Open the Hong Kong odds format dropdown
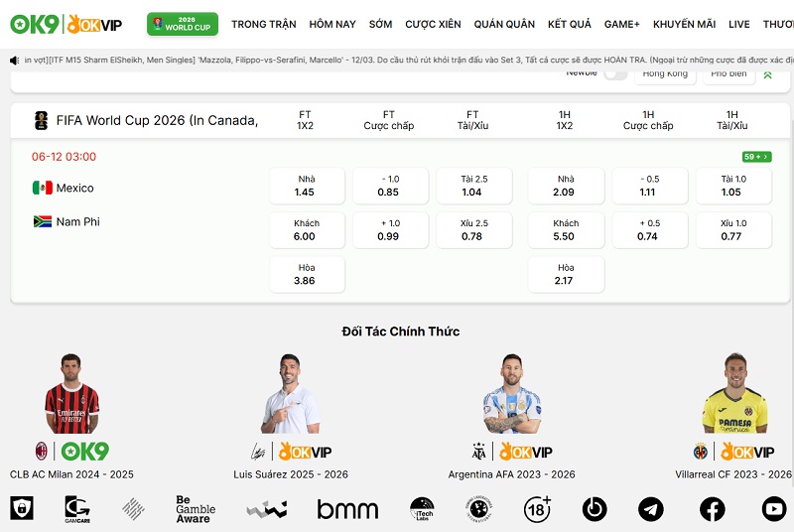The width and height of the screenshot is (794, 532). point(664,74)
